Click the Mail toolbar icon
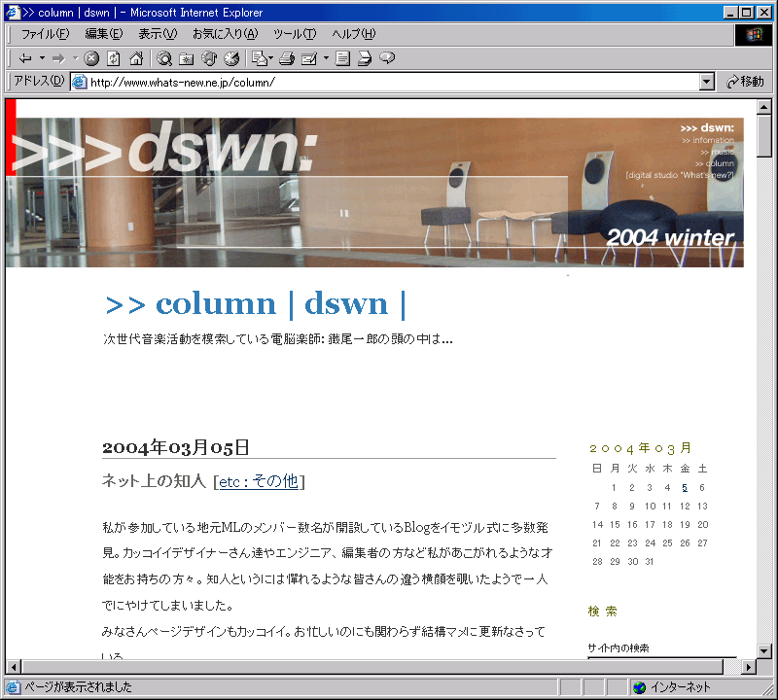The image size is (778, 700). 260,58
